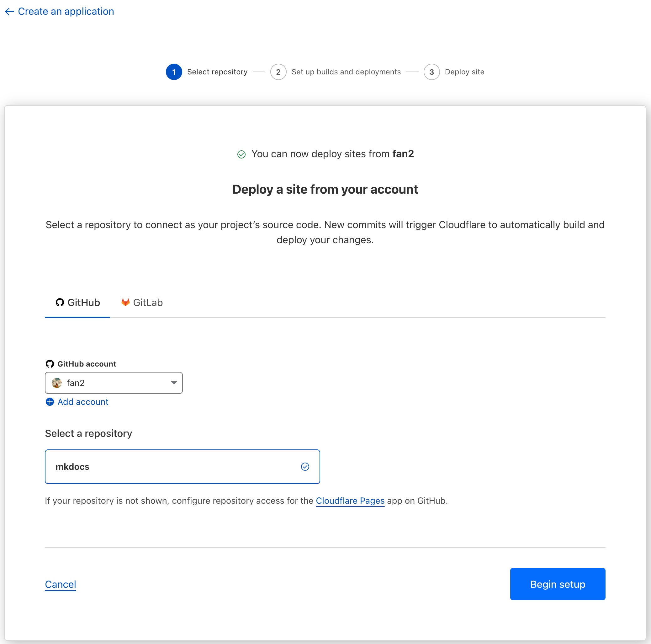Select the GitHub tab
Screen dimensions: 651x644
pos(77,303)
